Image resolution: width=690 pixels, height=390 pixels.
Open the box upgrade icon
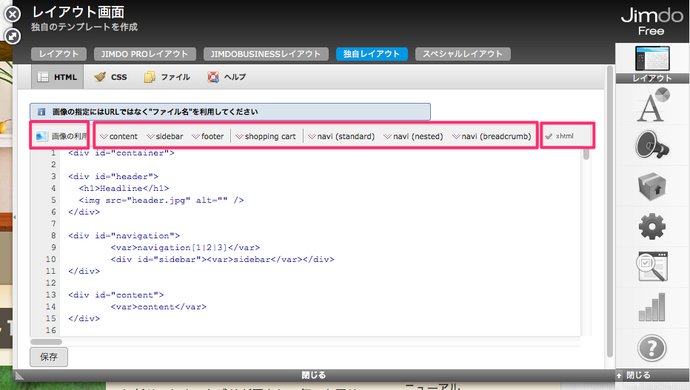click(652, 187)
